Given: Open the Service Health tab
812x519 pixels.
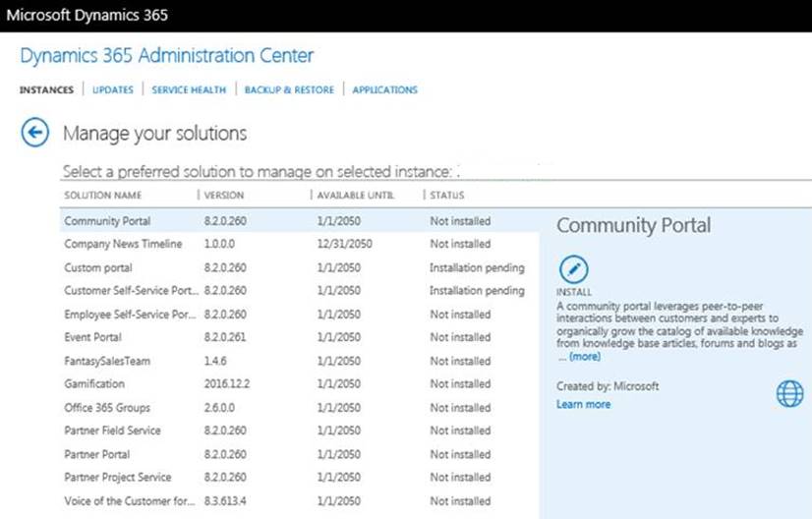Looking at the screenshot, I should (189, 90).
